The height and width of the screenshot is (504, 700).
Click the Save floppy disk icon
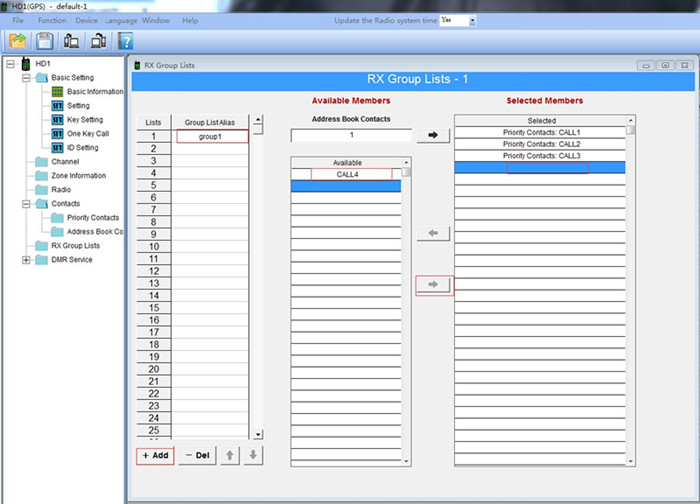[44, 41]
